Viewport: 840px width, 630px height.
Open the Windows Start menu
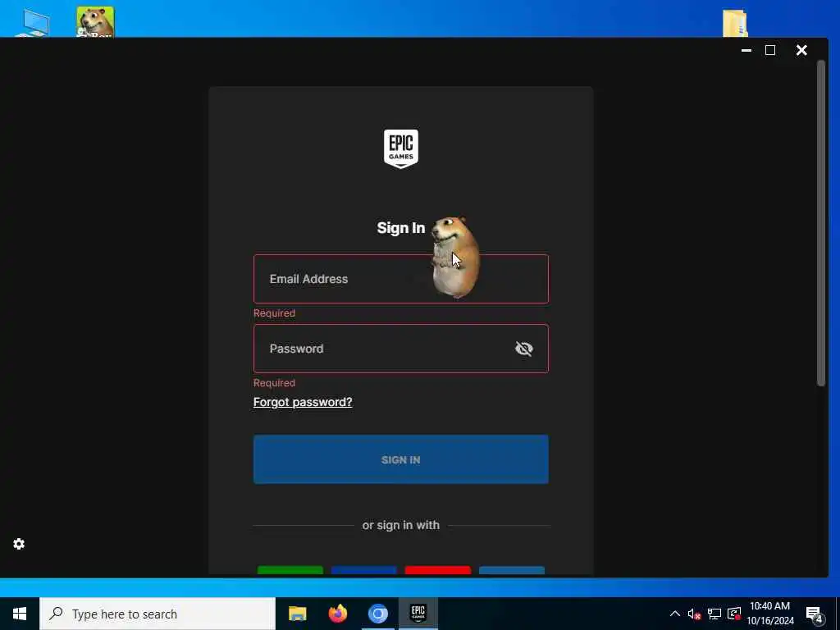click(x=20, y=614)
